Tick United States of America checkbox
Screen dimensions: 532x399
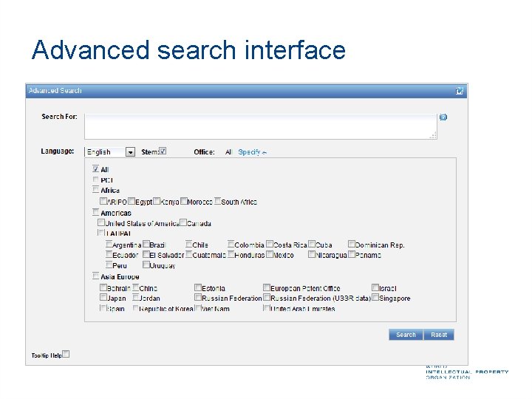(101, 222)
